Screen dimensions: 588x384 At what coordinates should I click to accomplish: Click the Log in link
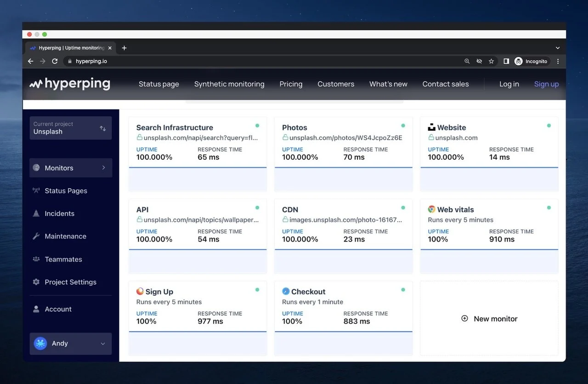[x=509, y=84]
